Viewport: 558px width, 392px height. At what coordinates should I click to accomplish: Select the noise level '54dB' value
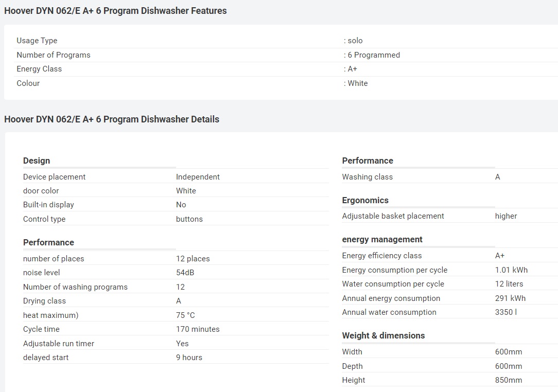click(x=185, y=273)
